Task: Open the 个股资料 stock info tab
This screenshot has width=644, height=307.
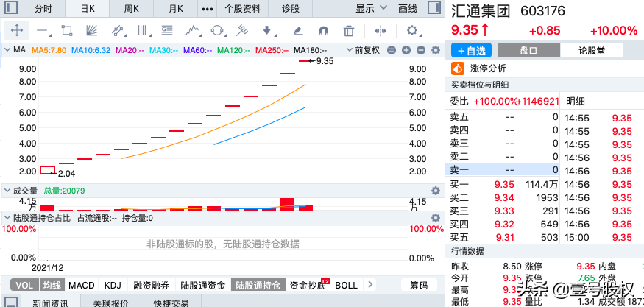Action: coord(243,8)
